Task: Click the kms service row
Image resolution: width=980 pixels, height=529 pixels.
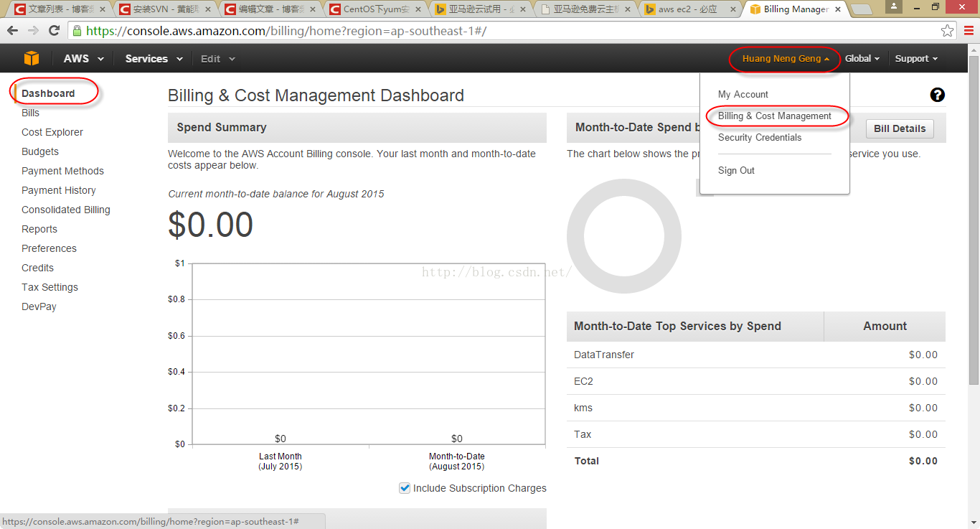Action: pyautogui.click(x=756, y=408)
